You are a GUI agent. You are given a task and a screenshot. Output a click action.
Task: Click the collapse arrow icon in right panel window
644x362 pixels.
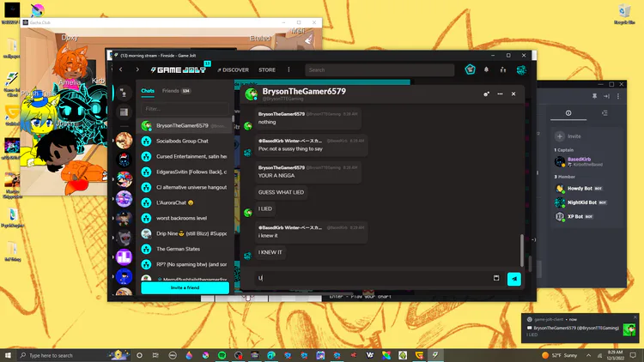pyautogui.click(x=606, y=96)
